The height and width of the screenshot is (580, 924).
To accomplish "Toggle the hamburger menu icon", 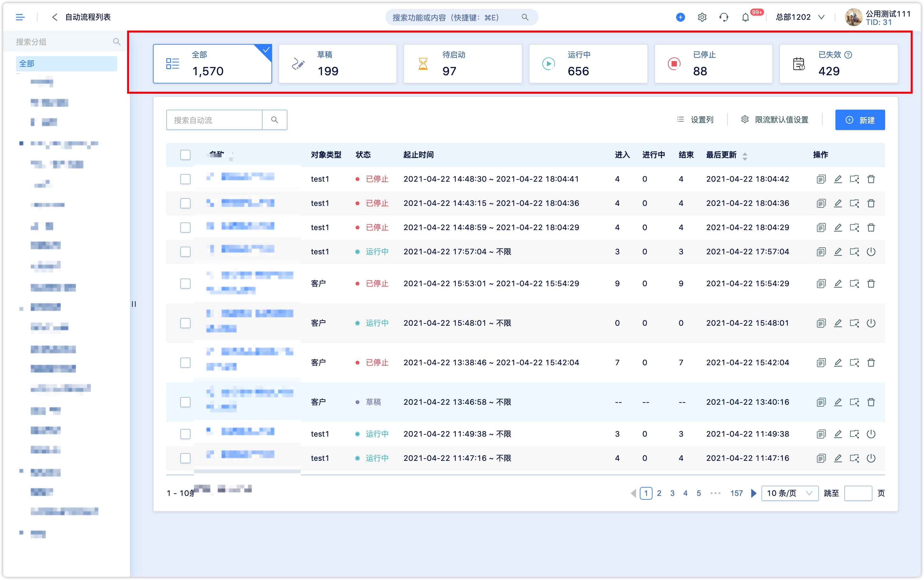I will coord(20,17).
